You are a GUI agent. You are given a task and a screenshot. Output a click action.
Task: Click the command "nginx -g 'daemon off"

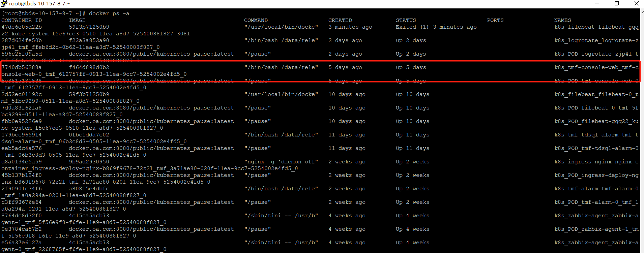point(281,162)
